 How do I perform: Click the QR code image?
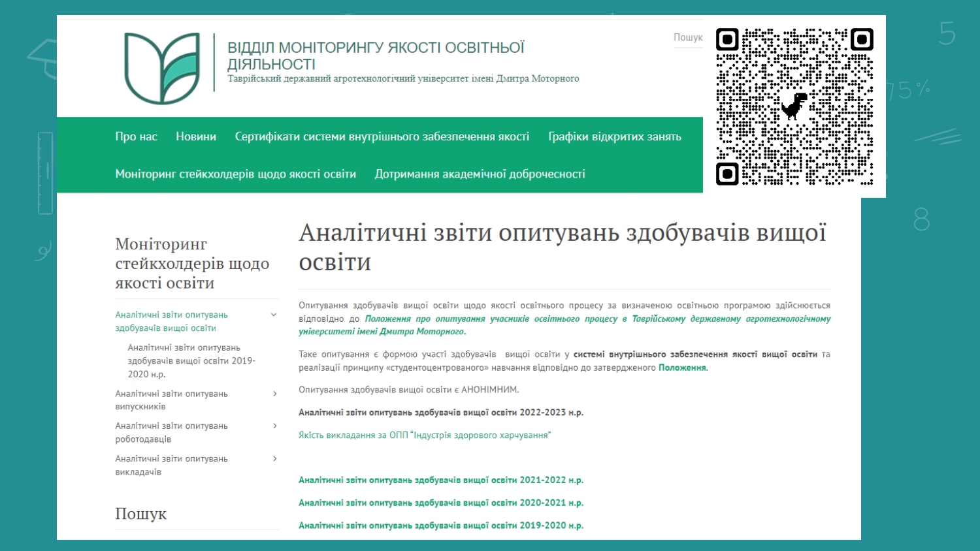794,106
